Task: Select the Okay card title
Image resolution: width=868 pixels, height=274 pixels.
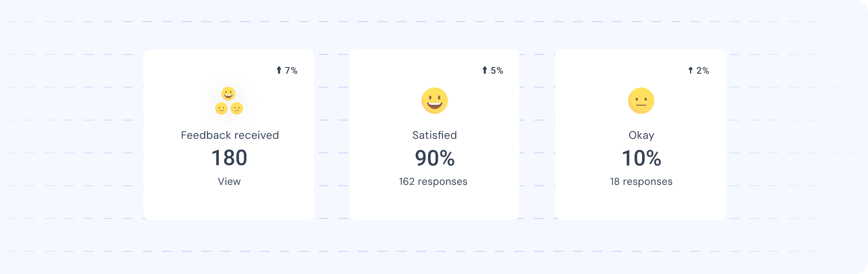Action: [641, 135]
